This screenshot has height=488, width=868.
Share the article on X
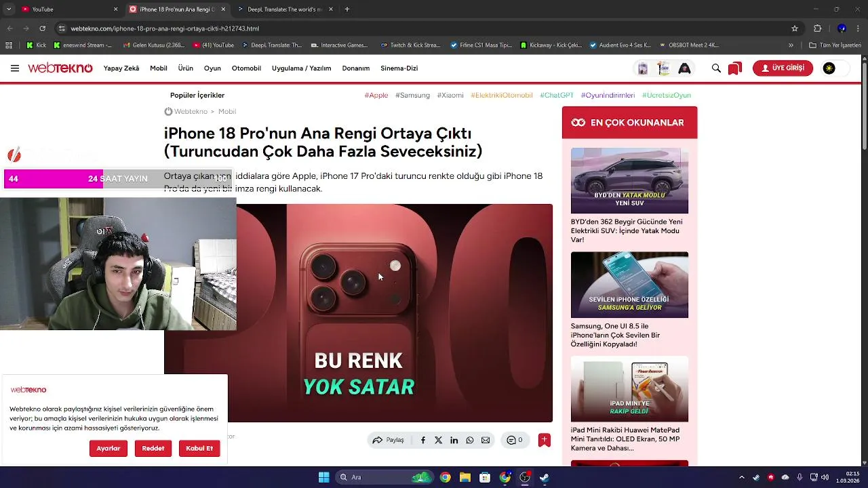(438, 441)
